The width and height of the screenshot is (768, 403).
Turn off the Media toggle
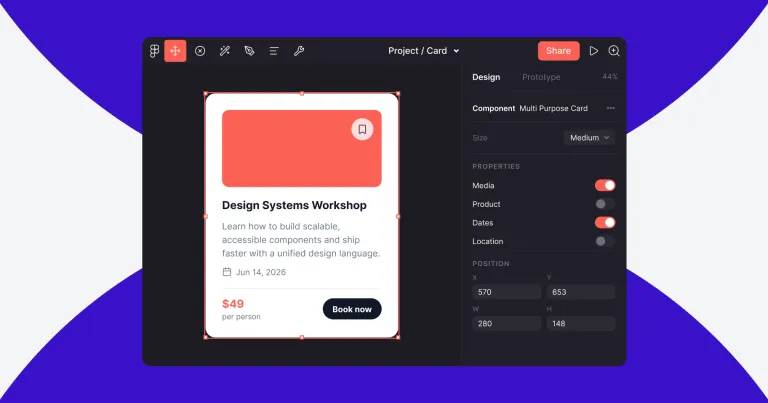pyautogui.click(x=605, y=185)
